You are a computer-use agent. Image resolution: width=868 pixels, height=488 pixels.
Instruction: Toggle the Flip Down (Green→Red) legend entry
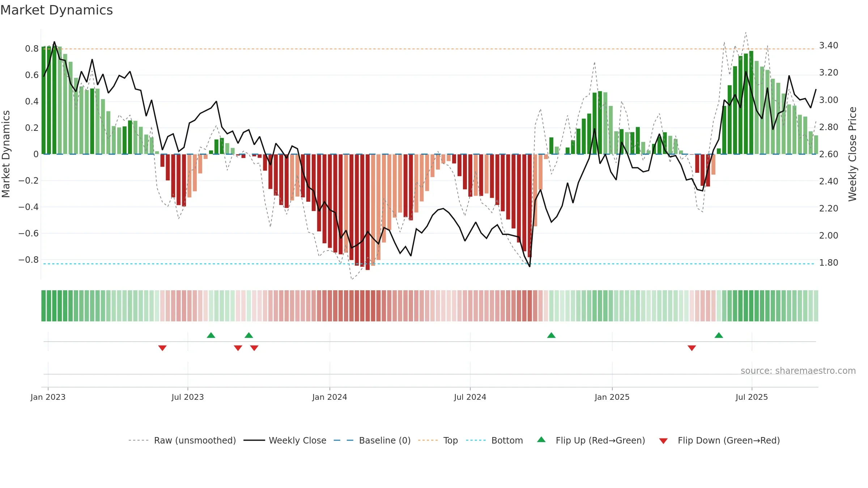coord(719,440)
